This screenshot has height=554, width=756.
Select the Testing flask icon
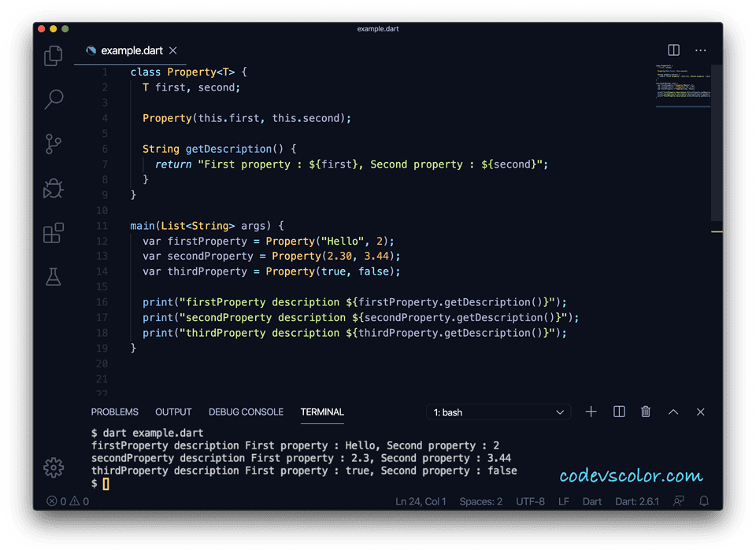[53, 276]
